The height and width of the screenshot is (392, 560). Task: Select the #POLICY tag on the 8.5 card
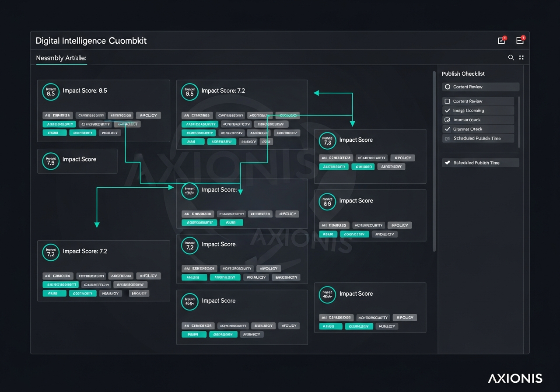point(148,115)
